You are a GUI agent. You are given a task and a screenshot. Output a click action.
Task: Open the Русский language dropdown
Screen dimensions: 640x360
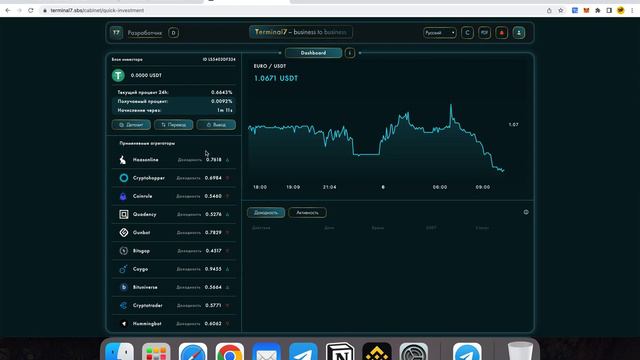coord(440,33)
